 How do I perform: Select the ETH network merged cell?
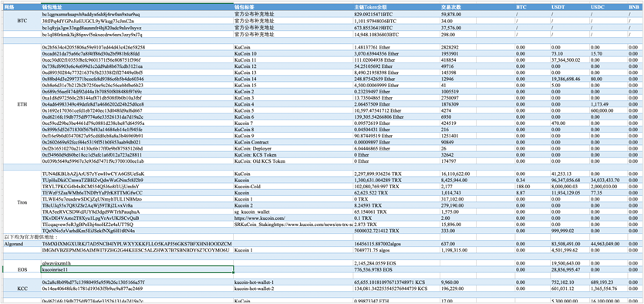(x=22, y=104)
